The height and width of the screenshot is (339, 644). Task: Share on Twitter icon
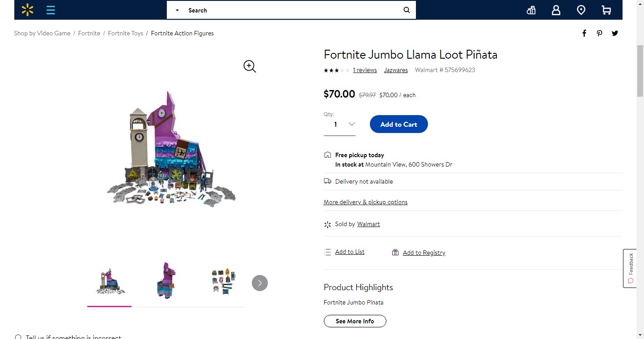[615, 33]
